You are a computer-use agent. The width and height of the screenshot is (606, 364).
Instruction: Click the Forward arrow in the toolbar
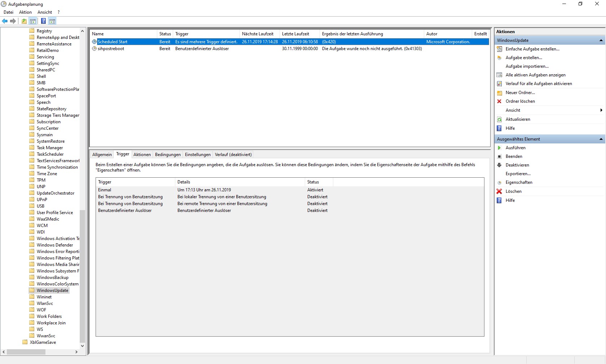click(x=13, y=21)
